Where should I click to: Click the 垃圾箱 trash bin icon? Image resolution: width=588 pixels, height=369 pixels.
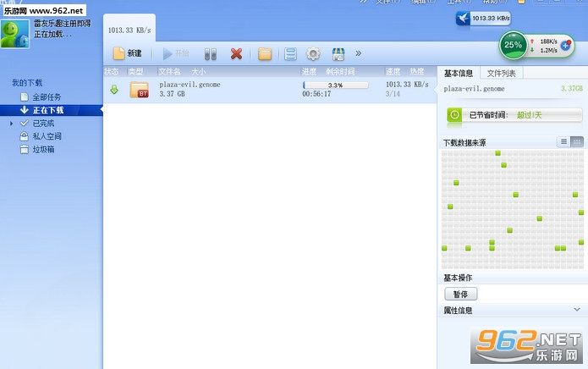coord(24,150)
